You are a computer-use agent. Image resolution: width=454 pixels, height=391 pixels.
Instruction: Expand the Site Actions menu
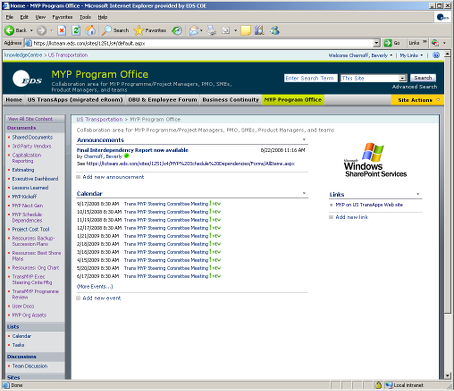417,100
